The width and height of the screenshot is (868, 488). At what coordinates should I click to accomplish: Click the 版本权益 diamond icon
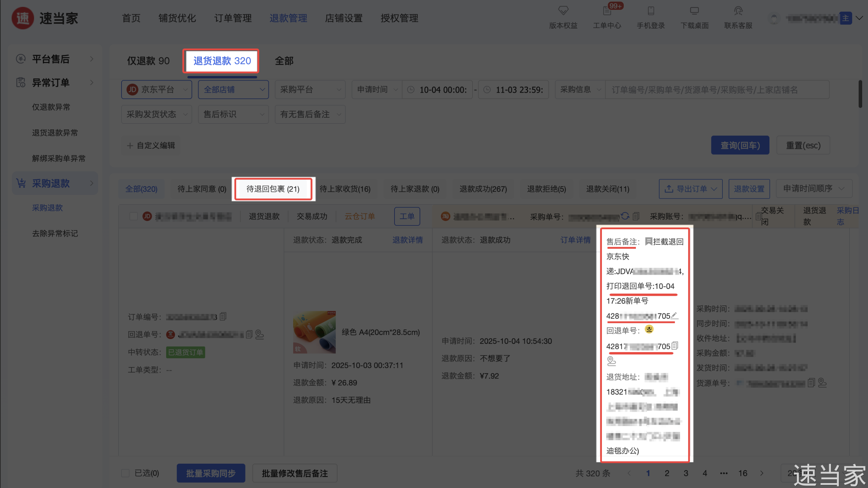[x=563, y=11]
